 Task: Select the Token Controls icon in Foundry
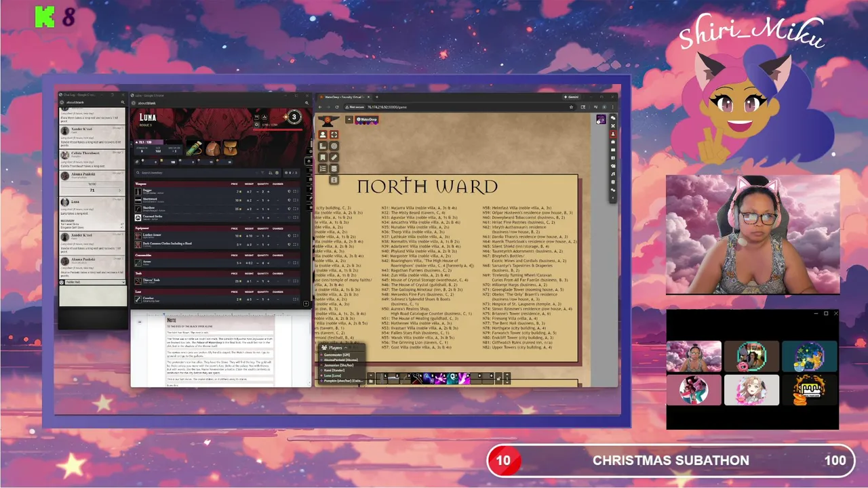coord(323,134)
